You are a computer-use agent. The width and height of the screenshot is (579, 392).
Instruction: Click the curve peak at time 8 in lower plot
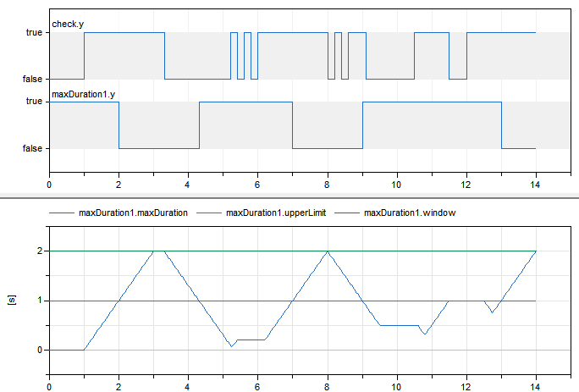point(328,251)
